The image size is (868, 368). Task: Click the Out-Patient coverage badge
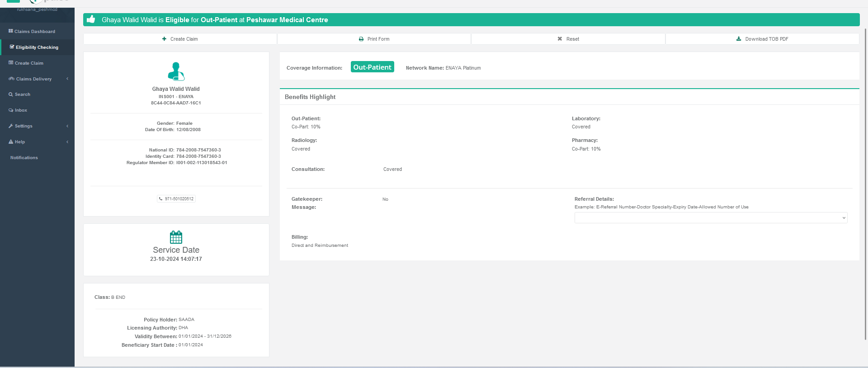click(372, 67)
